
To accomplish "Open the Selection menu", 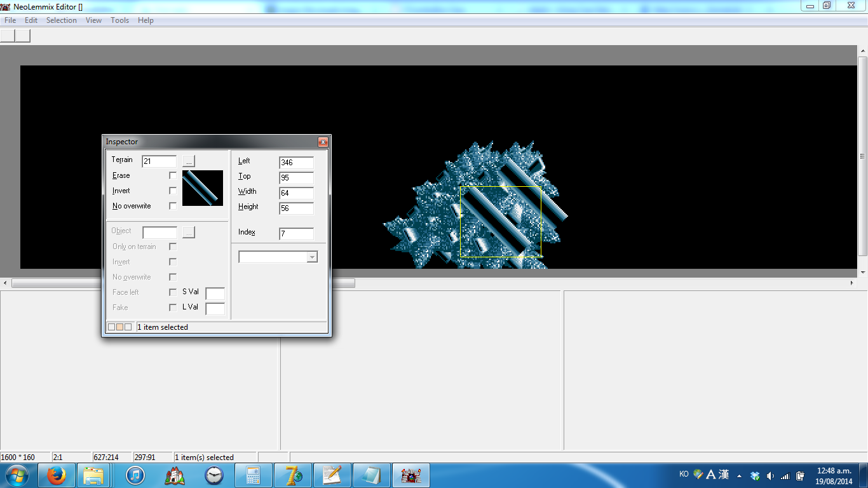I will (61, 20).
